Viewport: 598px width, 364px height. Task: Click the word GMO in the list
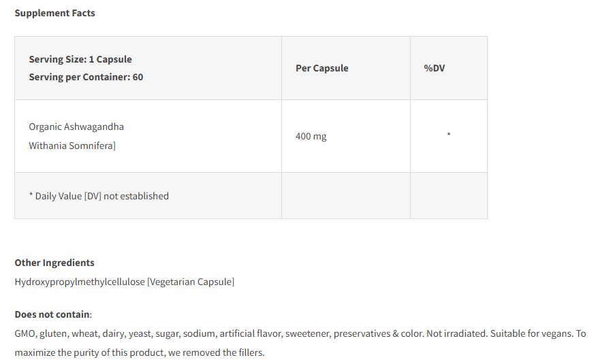click(x=25, y=333)
